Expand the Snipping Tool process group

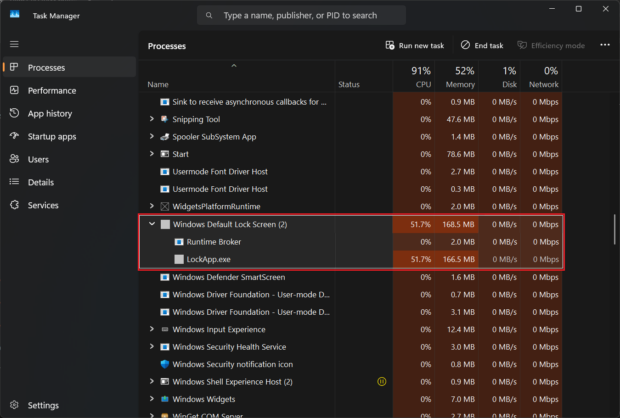[x=151, y=119]
